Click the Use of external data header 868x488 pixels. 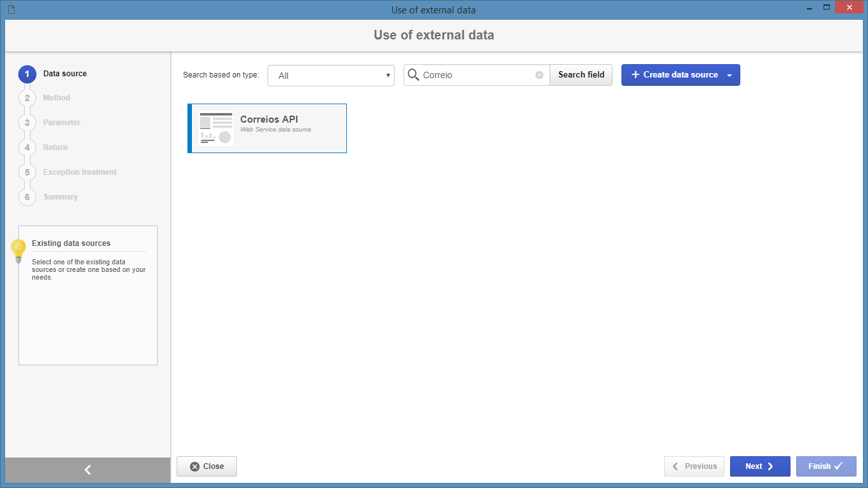pos(434,35)
